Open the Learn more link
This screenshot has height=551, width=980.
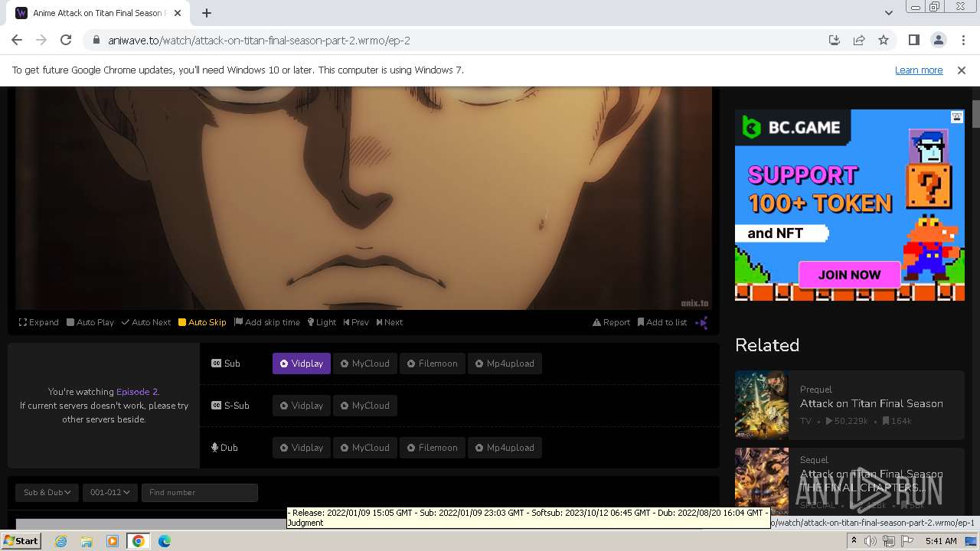pyautogui.click(x=919, y=70)
